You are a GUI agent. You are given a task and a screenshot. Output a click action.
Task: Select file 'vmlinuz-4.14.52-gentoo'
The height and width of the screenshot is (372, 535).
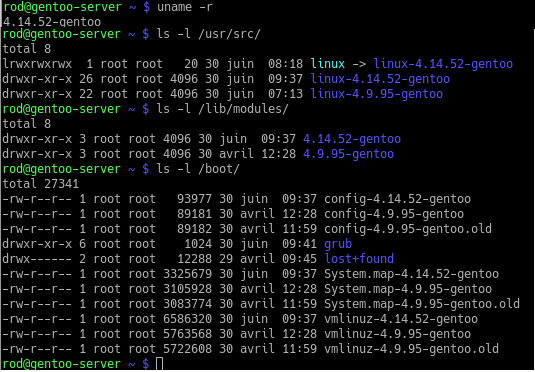(x=401, y=319)
